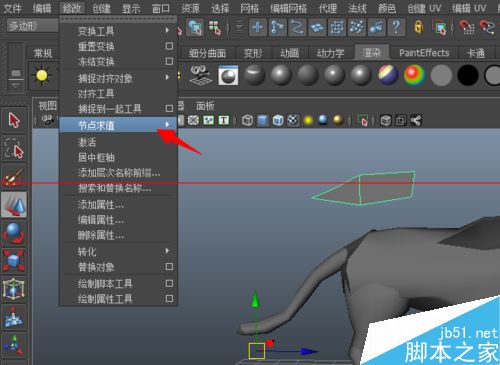Screen dimensions: 500x365
Task: Click the black Surface Shader swatch
Action: 468,75
